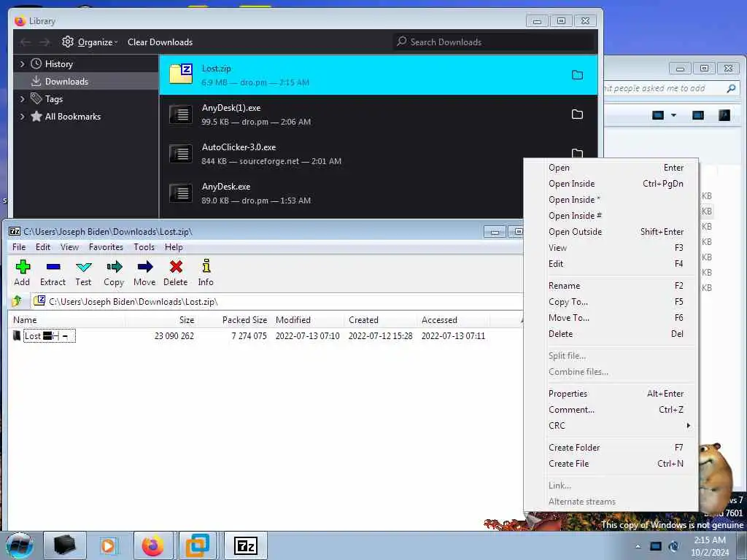Expand the History tree node
Image resolution: width=747 pixels, height=560 pixels.
click(x=22, y=63)
